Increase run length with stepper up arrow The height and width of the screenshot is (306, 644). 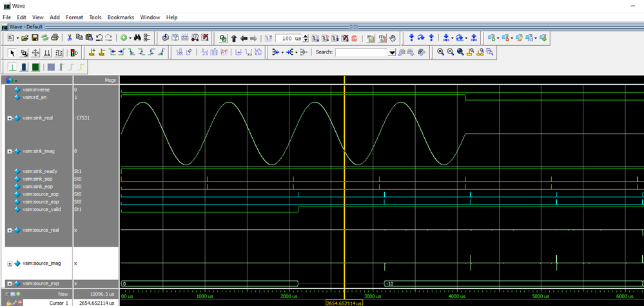point(306,36)
